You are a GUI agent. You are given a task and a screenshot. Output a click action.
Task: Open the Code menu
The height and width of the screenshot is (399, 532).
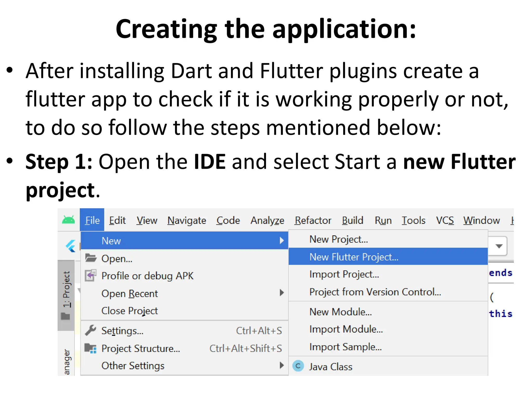[x=228, y=220]
